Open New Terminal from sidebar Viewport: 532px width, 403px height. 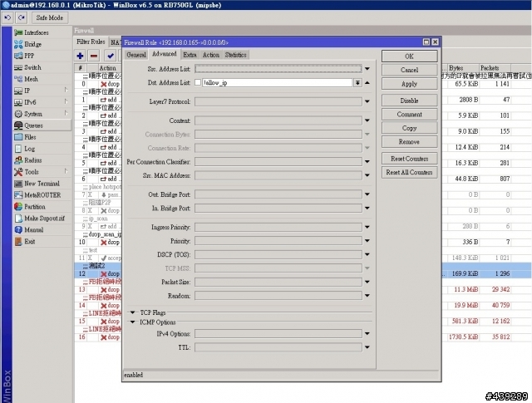click(42, 184)
